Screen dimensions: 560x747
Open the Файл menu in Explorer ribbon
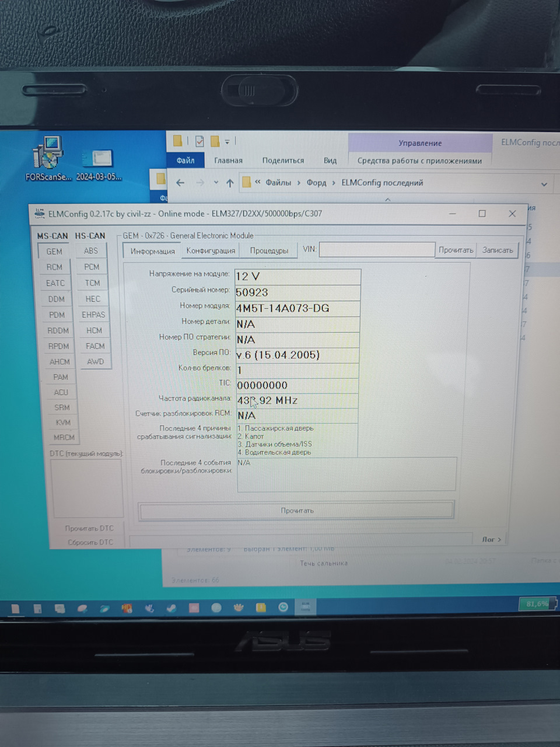tap(185, 160)
